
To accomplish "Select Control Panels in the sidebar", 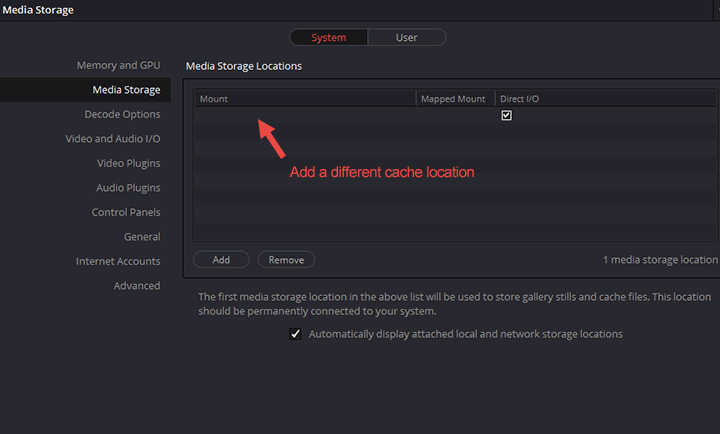I will [126, 212].
